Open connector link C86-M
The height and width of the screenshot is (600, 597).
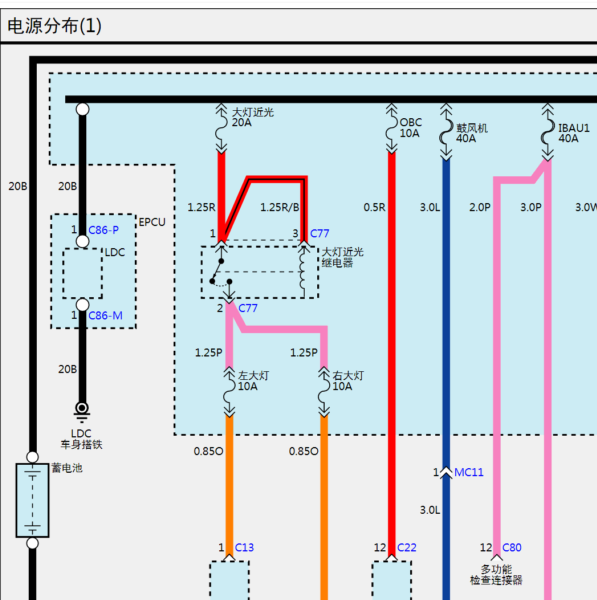(x=105, y=316)
